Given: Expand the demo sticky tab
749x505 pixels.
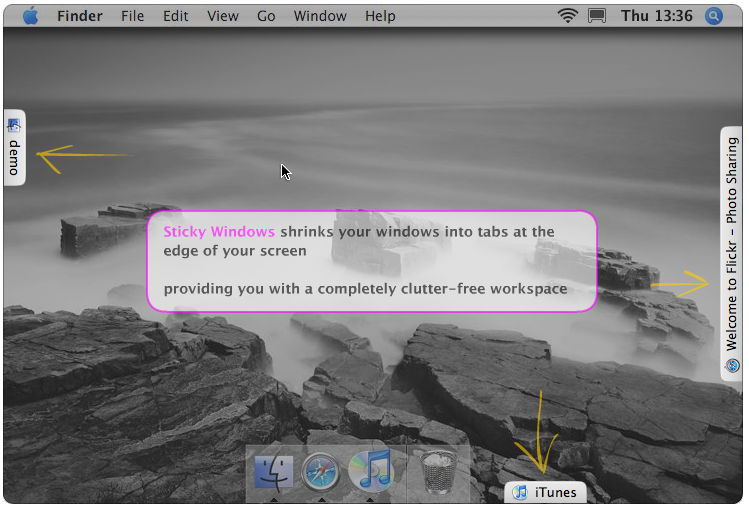Looking at the screenshot, I should 14,148.
